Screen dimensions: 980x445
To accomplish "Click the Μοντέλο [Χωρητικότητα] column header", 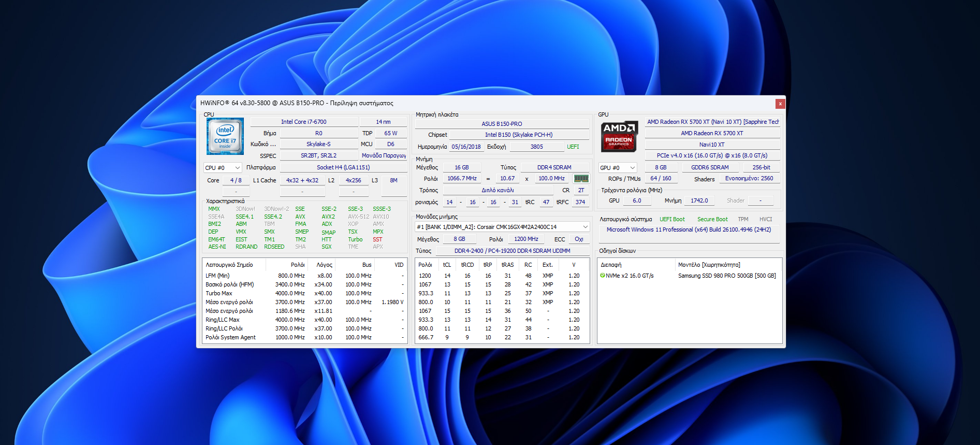I will tap(728, 265).
